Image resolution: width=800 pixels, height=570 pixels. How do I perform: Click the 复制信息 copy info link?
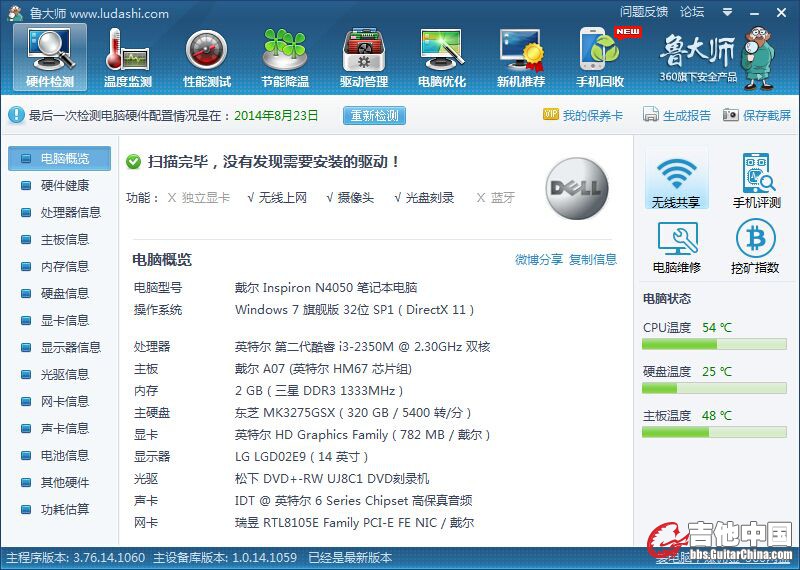coord(593,259)
